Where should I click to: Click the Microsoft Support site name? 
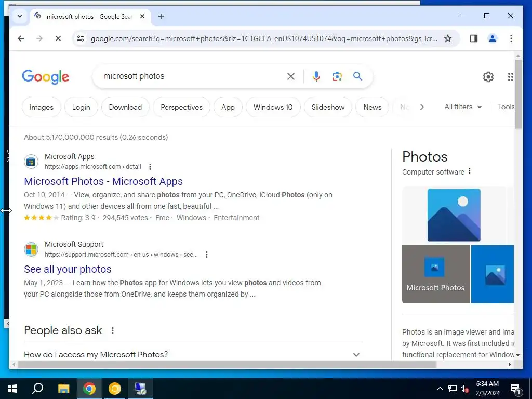click(x=74, y=244)
